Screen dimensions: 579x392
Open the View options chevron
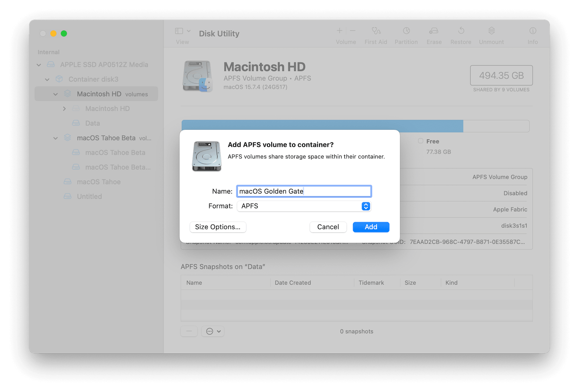coord(189,31)
